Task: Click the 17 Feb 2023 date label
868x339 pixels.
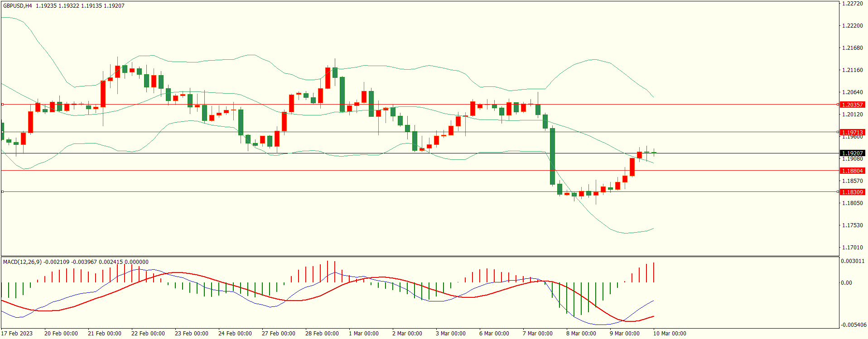Action: 17,334
